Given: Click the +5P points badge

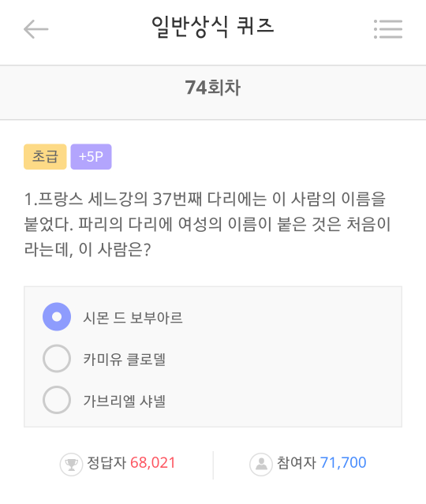Looking at the screenshot, I should coord(91,156).
